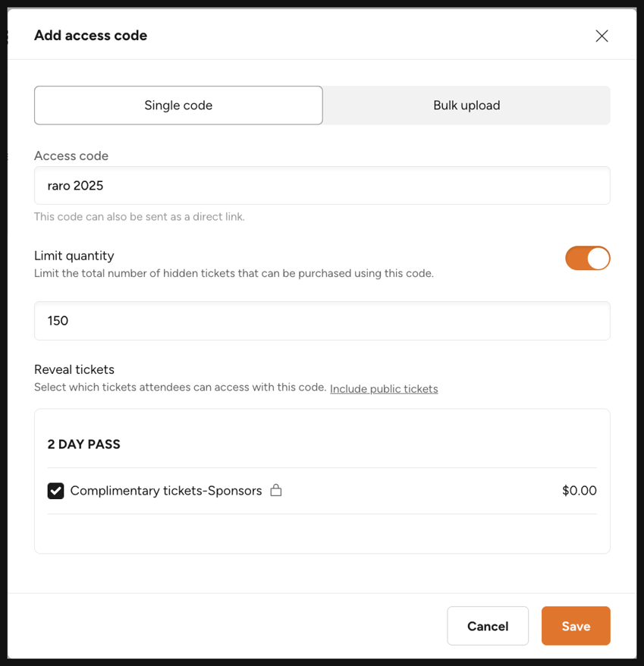Click the 2 DAY PASS group heading
Image resolution: width=644 pixels, height=666 pixels.
pyautogui.click(x=83, y=445)
